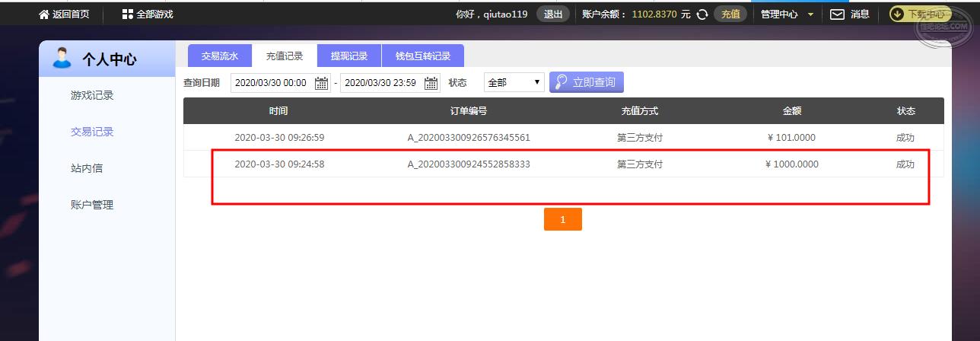Open 游戏记录 in the sidebar

pos(92,95)
